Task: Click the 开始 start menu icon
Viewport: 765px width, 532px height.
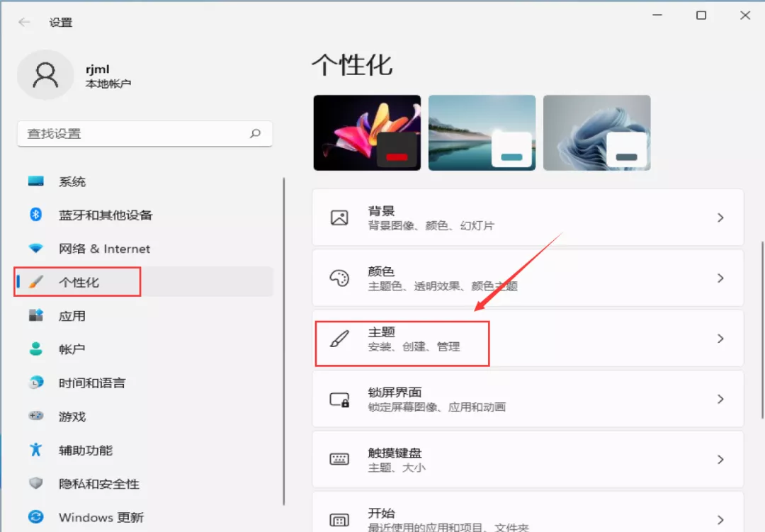Action: pos(339,520)
